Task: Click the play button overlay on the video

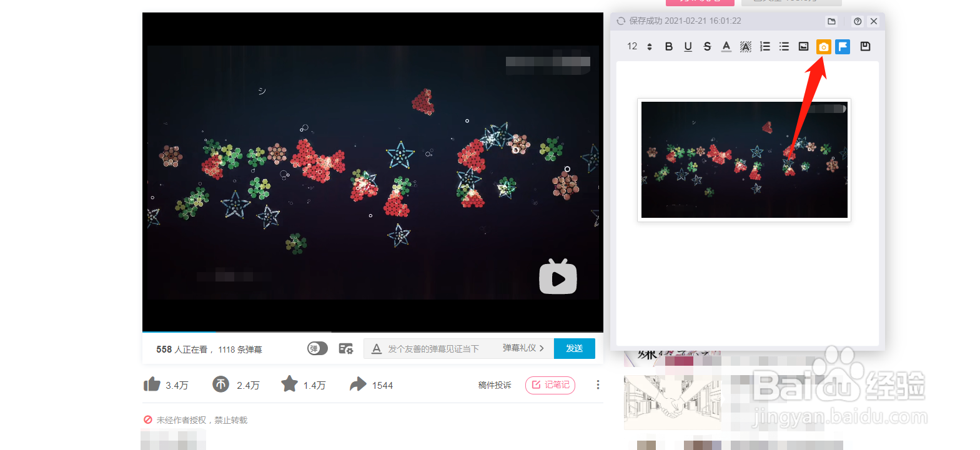Action: pyautogui.click(x=558, y=276)
